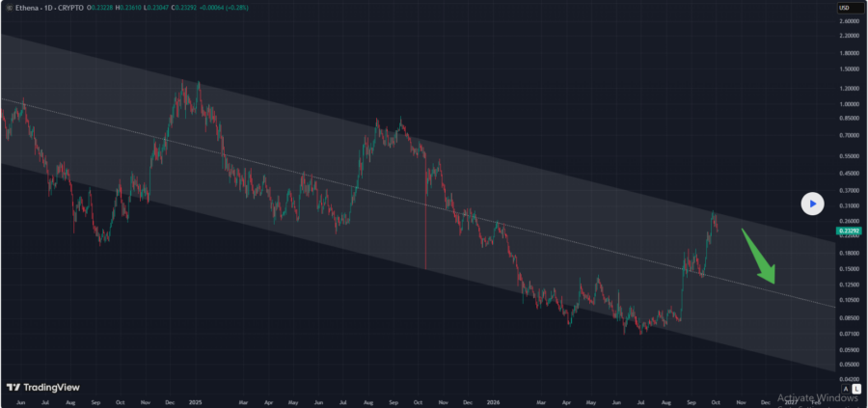
Task: Click the 2.60000 label on the price scale
Action: point(851,21)
